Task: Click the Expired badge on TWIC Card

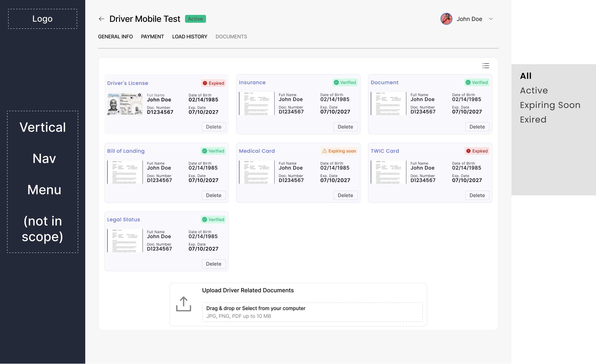Action: tap(477, 151)
